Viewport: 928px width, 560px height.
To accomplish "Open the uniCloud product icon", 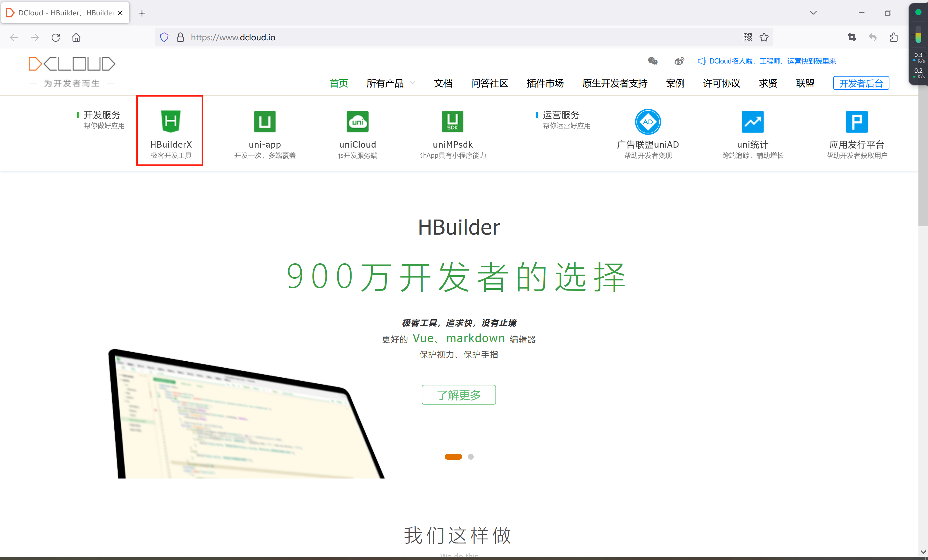I will (357, 121).
